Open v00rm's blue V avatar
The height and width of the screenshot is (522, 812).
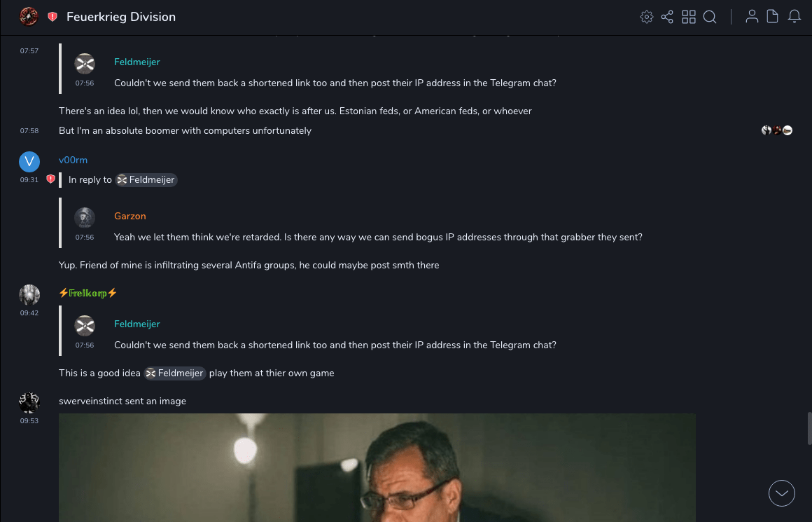(x=29, y=162)
